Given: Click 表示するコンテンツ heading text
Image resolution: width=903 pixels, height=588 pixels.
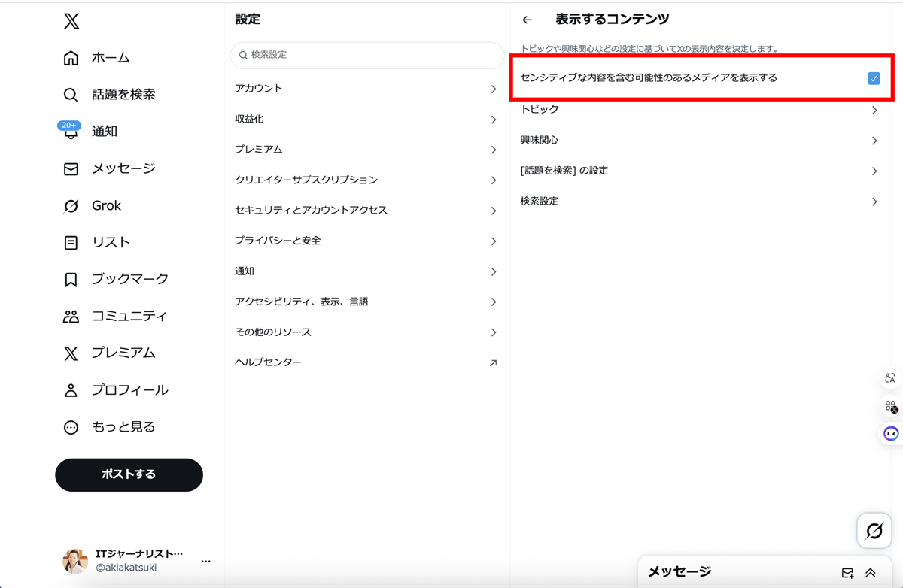Looking at the screenshot, I should pos(613,20).
